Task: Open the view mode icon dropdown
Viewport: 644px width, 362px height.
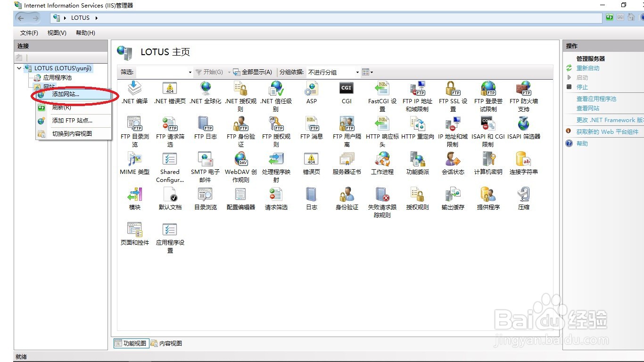Action: point(368,72)
